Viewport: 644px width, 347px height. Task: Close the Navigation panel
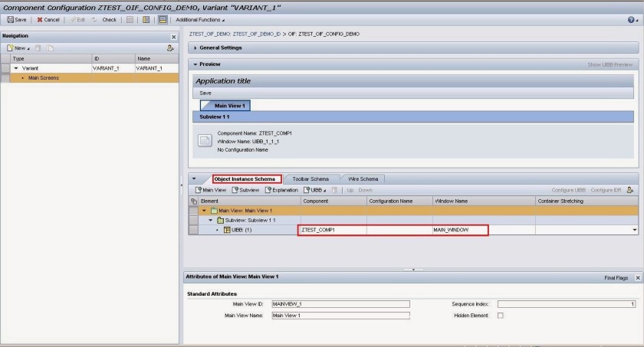tap(173, 36)
